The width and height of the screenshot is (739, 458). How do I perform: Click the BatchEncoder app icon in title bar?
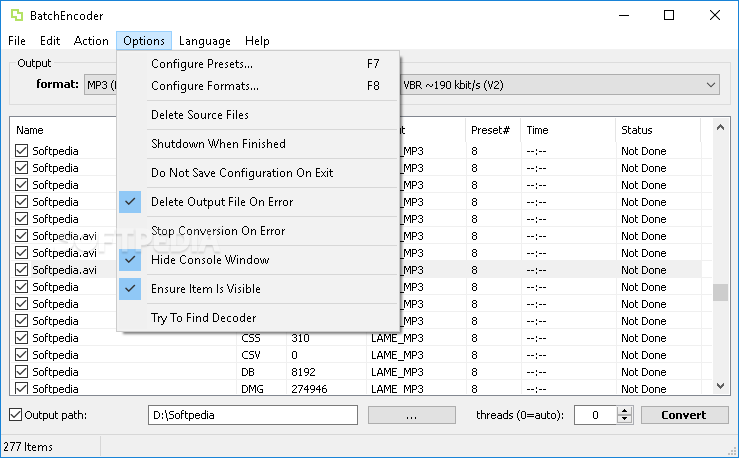point(17,15)
